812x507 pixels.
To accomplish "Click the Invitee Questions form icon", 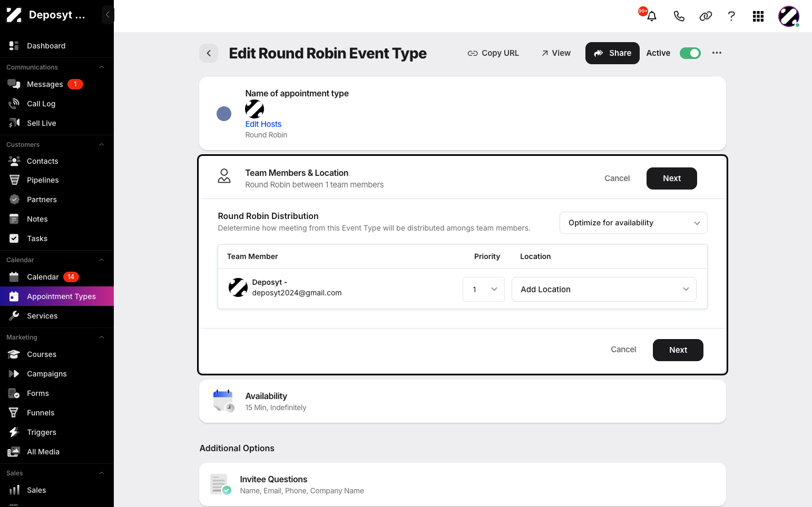I will (x=221, y=484).
